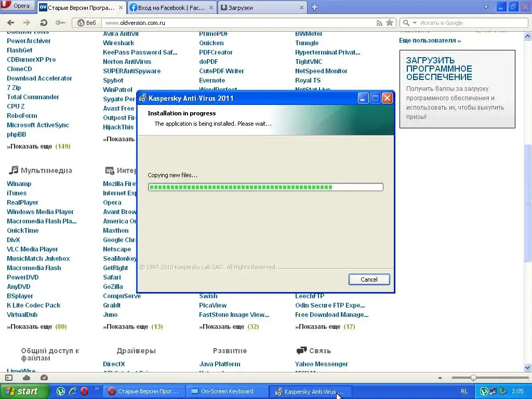Open the TightVNC link
Screen dimensions: 532x399
coord(309,62)
